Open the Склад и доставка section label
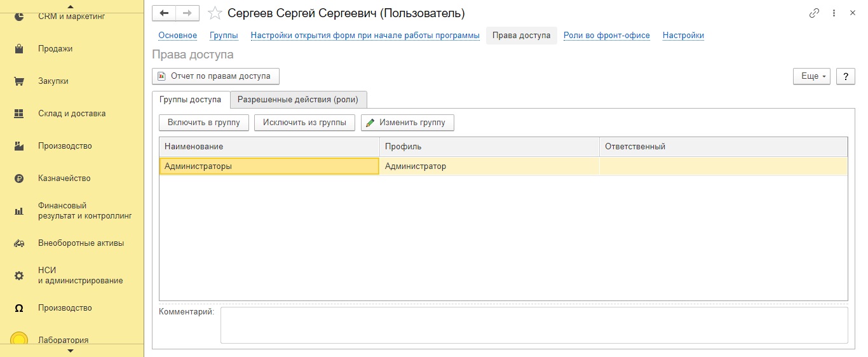The width and height of the screenshot is (868, 357). coord(72,114)
